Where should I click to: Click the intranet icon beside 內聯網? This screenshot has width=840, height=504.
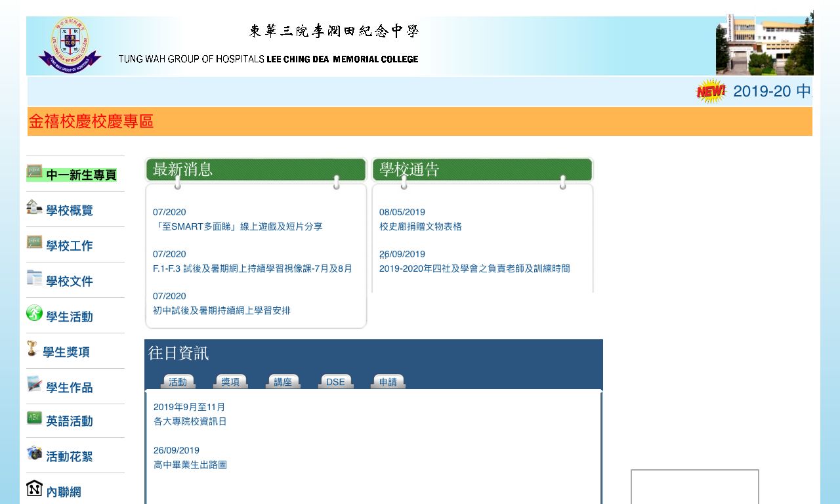(34, 488)
